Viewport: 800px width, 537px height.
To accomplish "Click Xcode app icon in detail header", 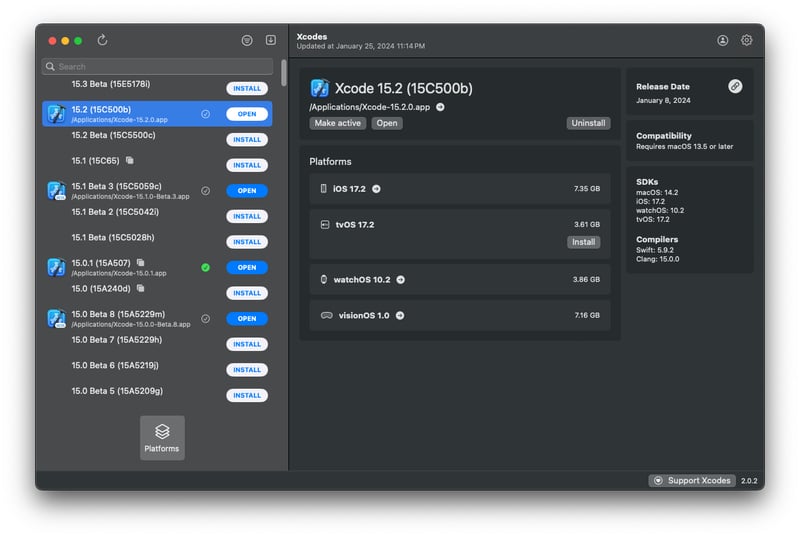I will (x=320, y=88).
